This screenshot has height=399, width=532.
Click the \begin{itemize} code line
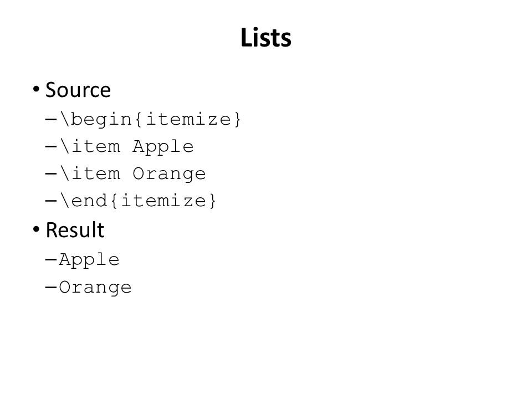click(x=150, y=119)
